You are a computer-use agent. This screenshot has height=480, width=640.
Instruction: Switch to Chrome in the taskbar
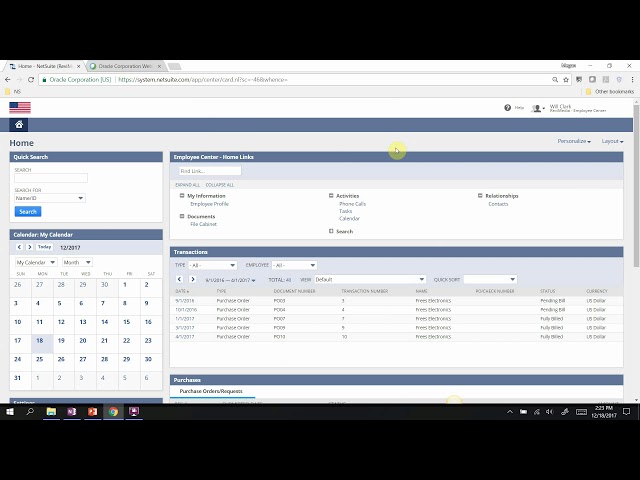click(113, 412)
